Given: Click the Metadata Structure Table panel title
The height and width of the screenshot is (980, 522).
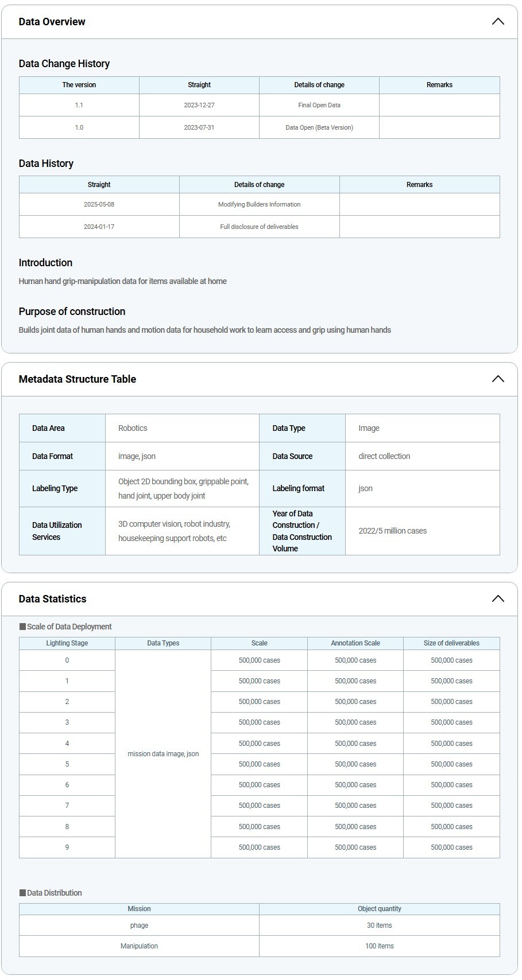Looking at the screenshot, I should click(77, 379).
